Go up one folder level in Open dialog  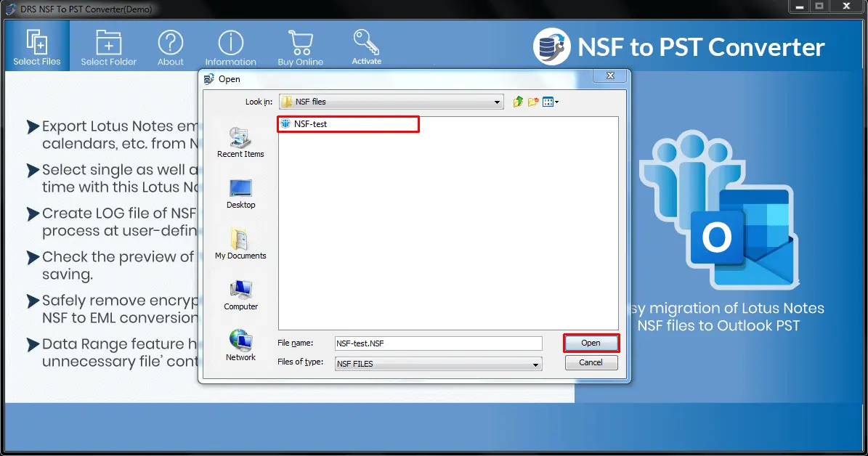pyautogui.click(x=518, y=102)
